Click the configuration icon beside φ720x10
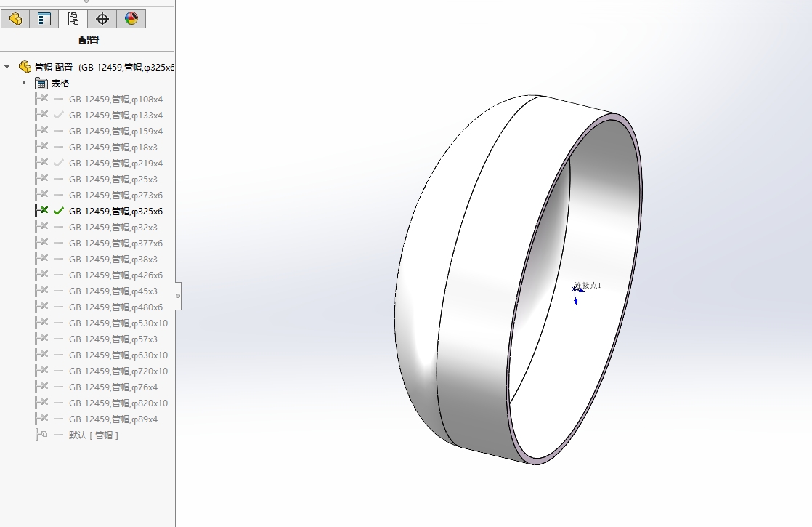812x527 pixels. pos(41,371)
